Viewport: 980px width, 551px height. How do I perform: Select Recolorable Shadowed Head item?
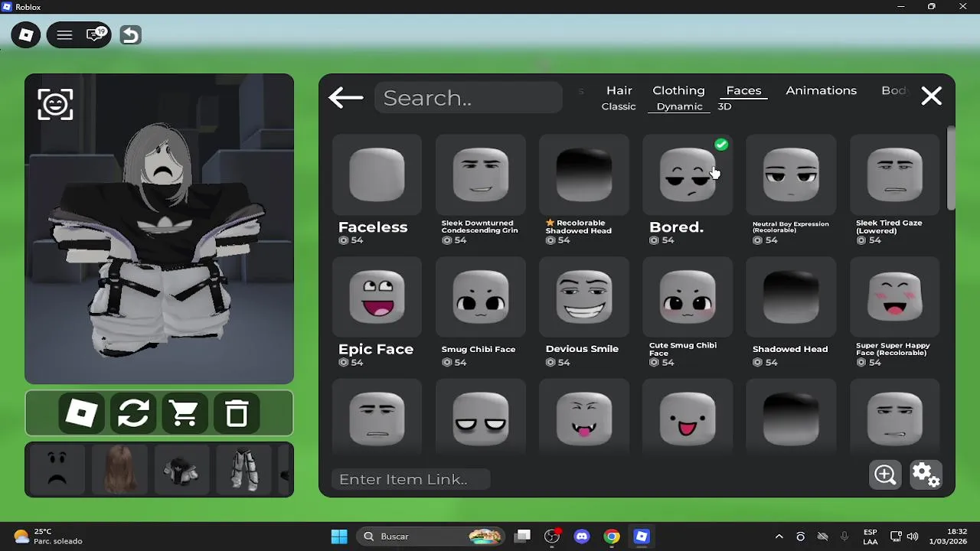tap(583, 176)
